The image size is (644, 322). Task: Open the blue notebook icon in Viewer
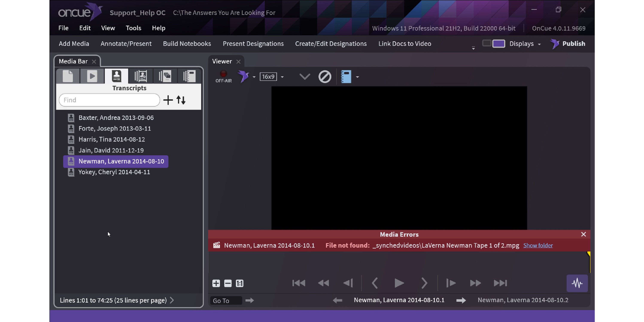coord(346,76)
